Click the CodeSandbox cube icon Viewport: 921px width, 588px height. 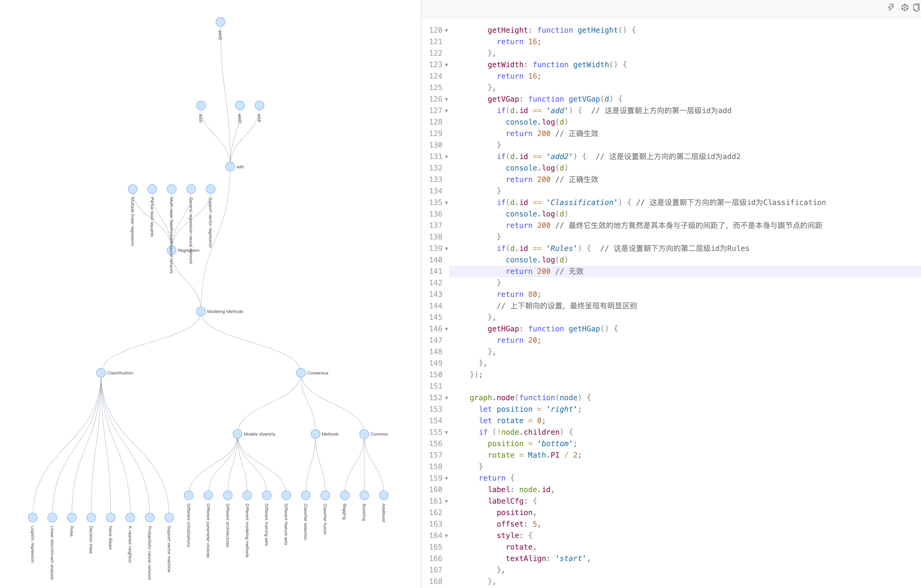[x=905, y=7]
